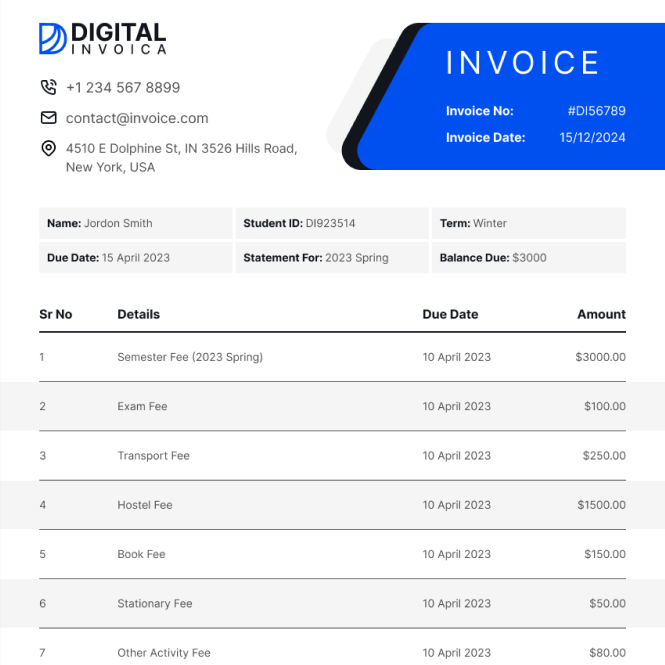The width and height of the screenshot is (665, 665).
Task: Select the Semester Fee (2023 Spring) row detail
Action: tap(190, 357)
